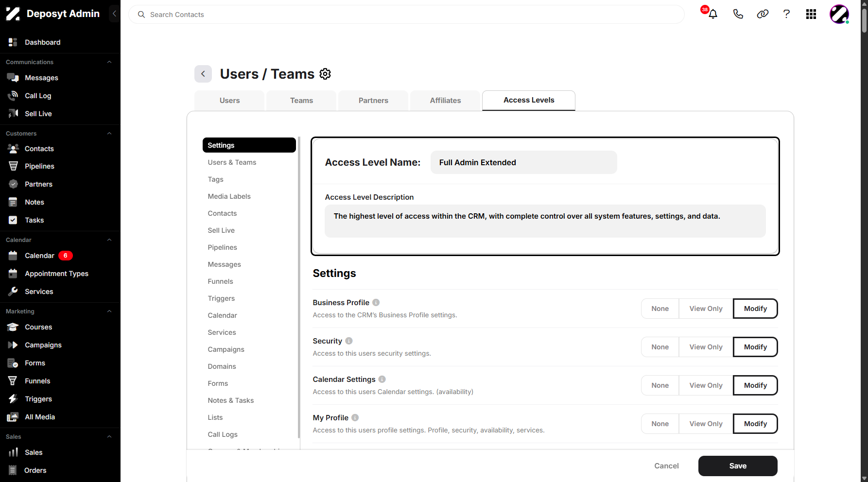
Task: Switch to the Partners tab
Action: coord(373,101)
